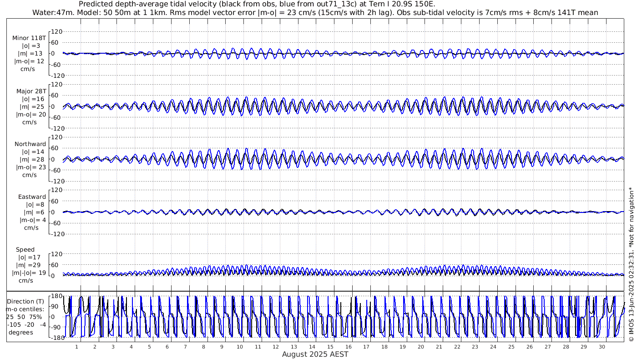Click the 'August 2025 AEST' axis title
Viewport: 637px width, 364px height.
315,354
